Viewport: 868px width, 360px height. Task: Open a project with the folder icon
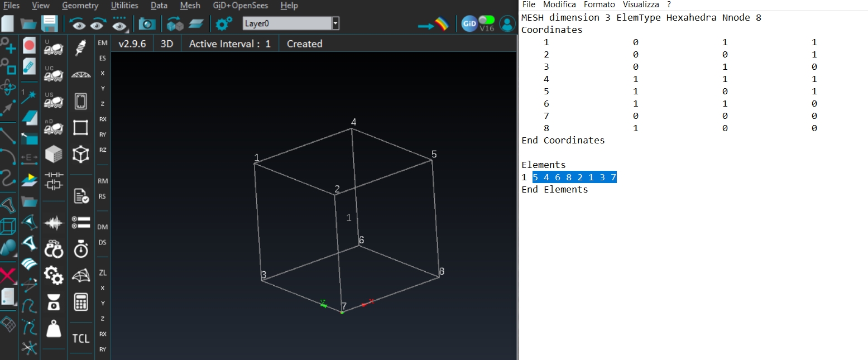28,23
